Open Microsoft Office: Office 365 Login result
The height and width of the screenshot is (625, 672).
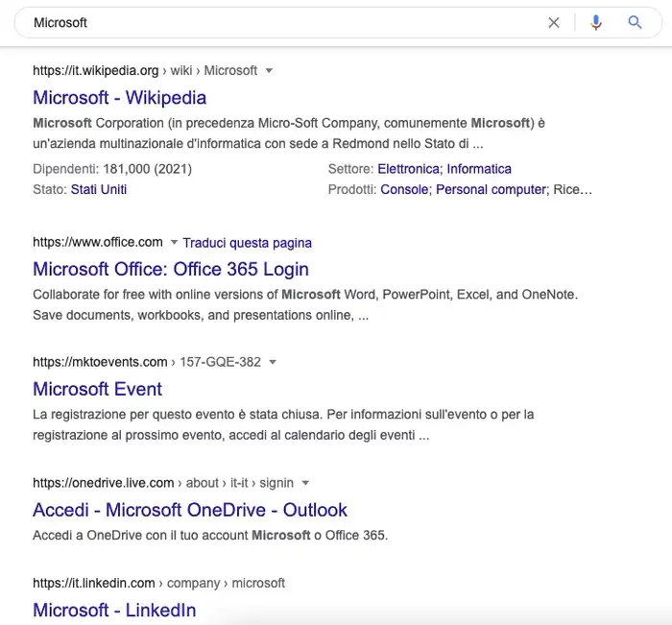(x=171, y=269)
